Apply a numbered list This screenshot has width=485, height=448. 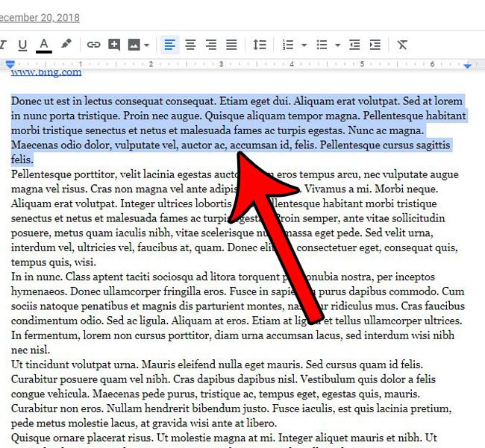pyautogui.click(x=288, y=45)
